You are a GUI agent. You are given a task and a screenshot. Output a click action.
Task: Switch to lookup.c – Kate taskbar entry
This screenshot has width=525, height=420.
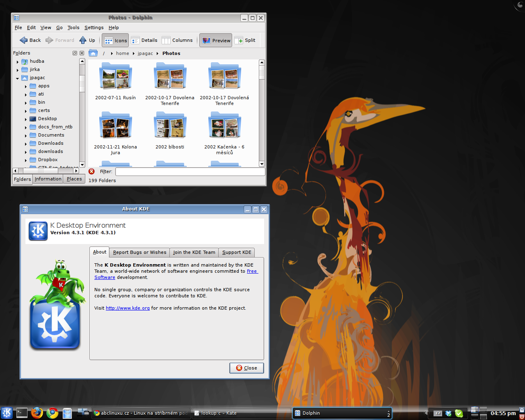[x=242, y=413]
